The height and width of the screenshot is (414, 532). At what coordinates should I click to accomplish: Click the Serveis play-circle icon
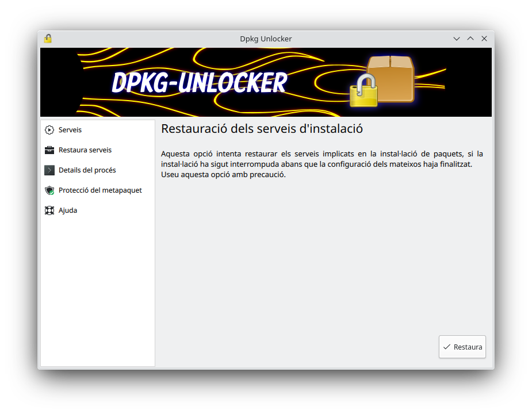[49, 130]
